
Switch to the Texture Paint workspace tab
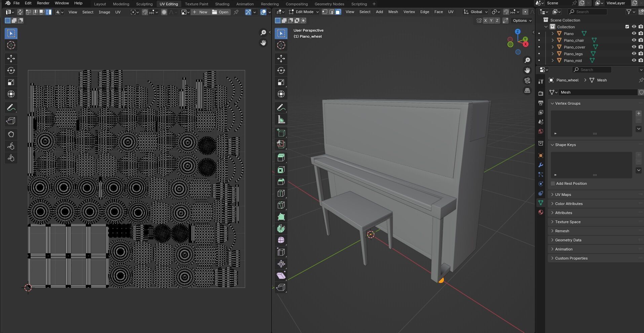pyautogui.click(x=196, y=4)
